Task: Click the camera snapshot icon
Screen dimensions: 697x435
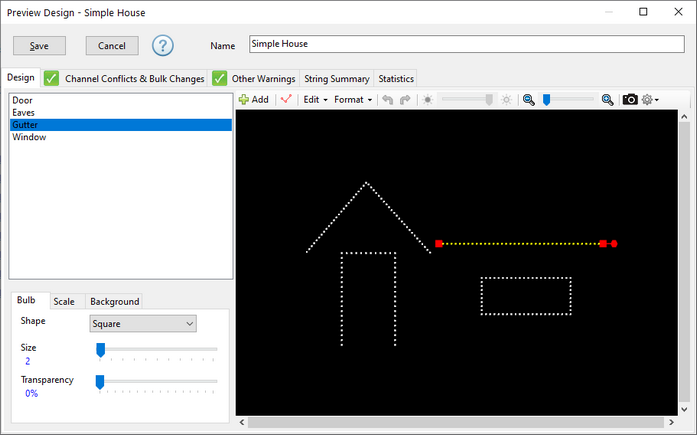Action: pos(630,100)
